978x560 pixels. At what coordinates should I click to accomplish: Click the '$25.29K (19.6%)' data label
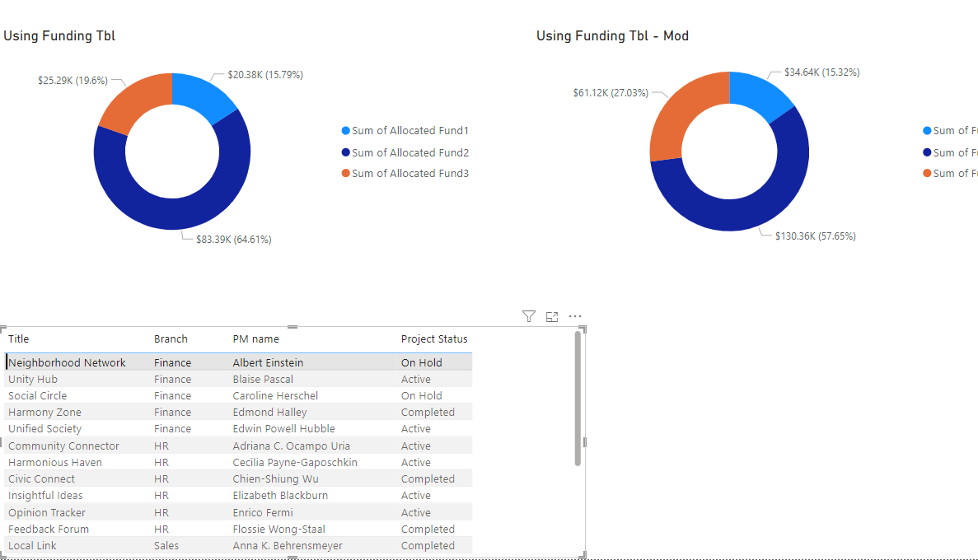73,81
